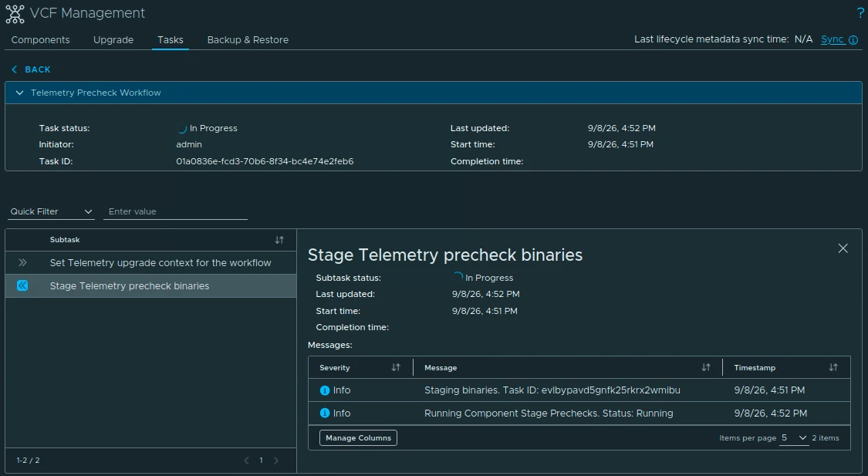868x476 pixels.
Task: Select the Stage Telemetry precheck binaries subtask row
Action: pos(150,286)
